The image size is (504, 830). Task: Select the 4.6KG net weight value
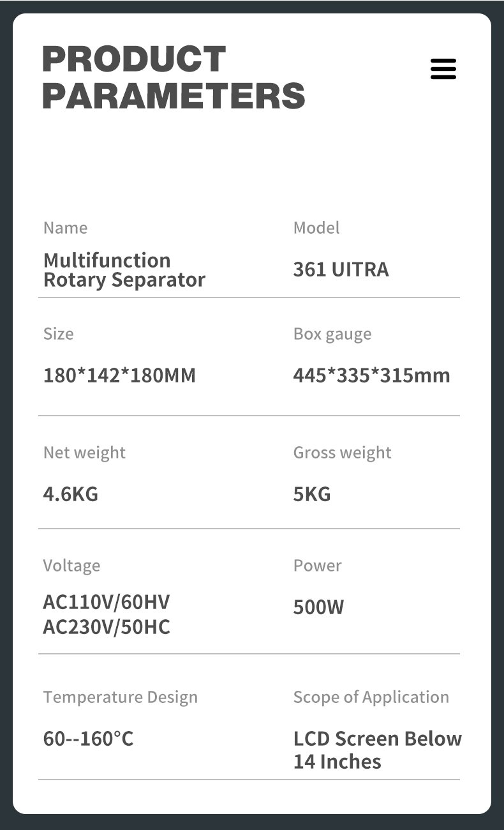[x=71, y=494]
